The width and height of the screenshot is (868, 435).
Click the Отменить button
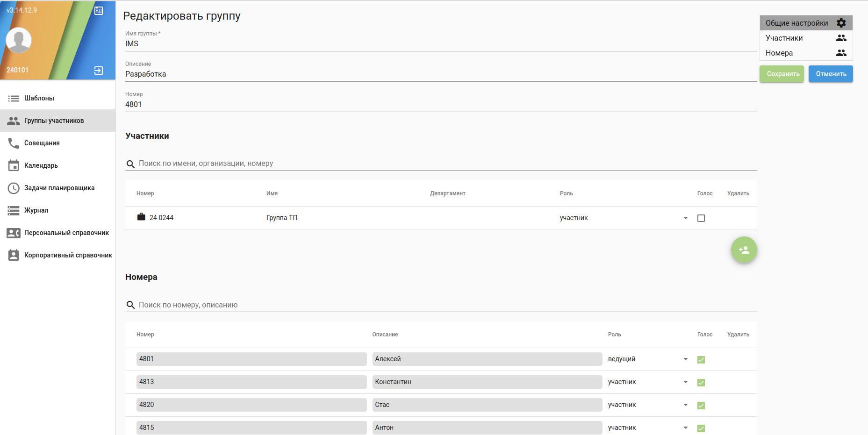click(831, 74)
